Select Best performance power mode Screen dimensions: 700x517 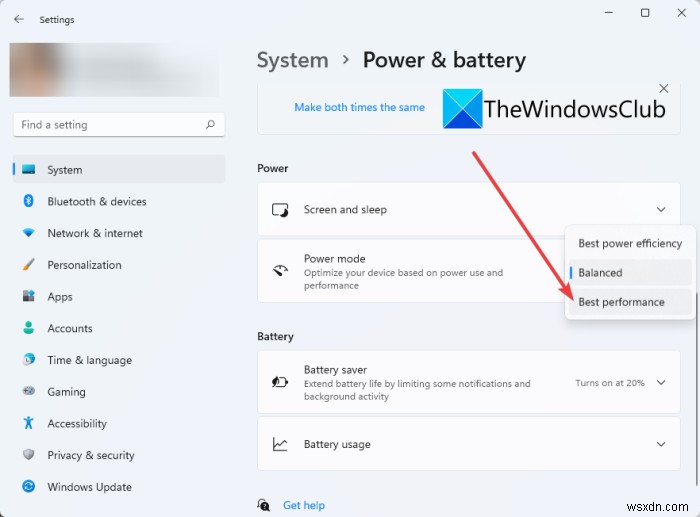click(x=630, y=302)
